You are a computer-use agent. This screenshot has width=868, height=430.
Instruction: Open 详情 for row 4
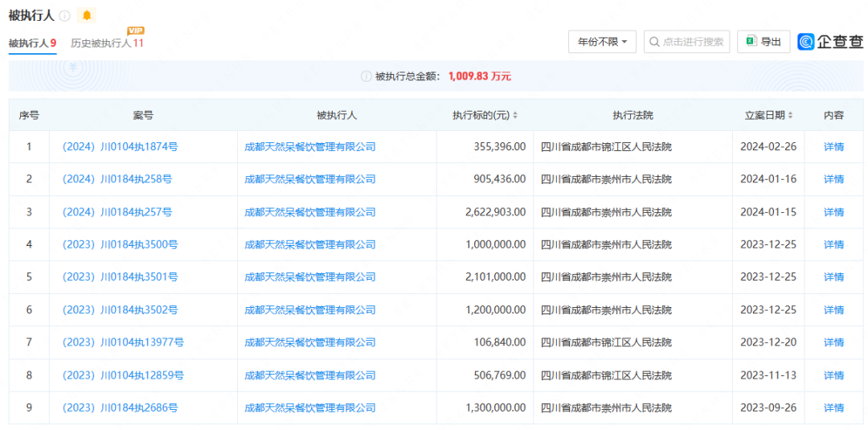click(x=833, y=244)
